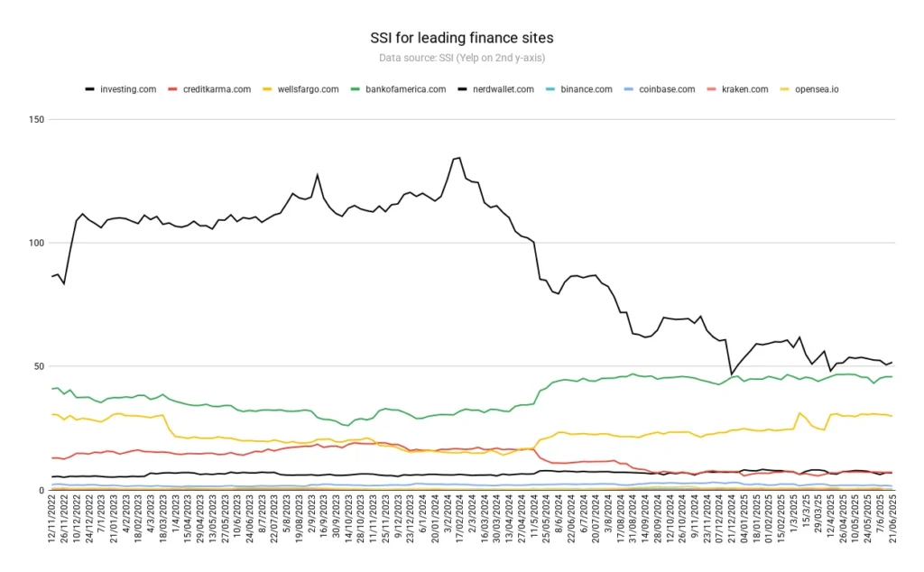The image size is (924, 572).
Task: Select the investing.com legend label
Action: (x=128, y=89)
